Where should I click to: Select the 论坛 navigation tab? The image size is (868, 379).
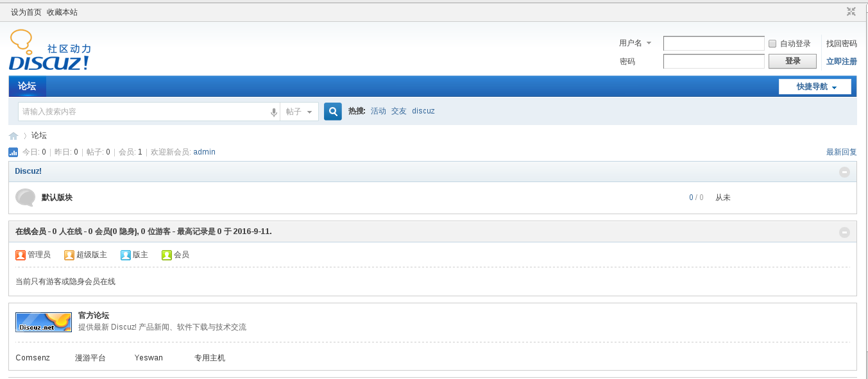tap(27, 87)
